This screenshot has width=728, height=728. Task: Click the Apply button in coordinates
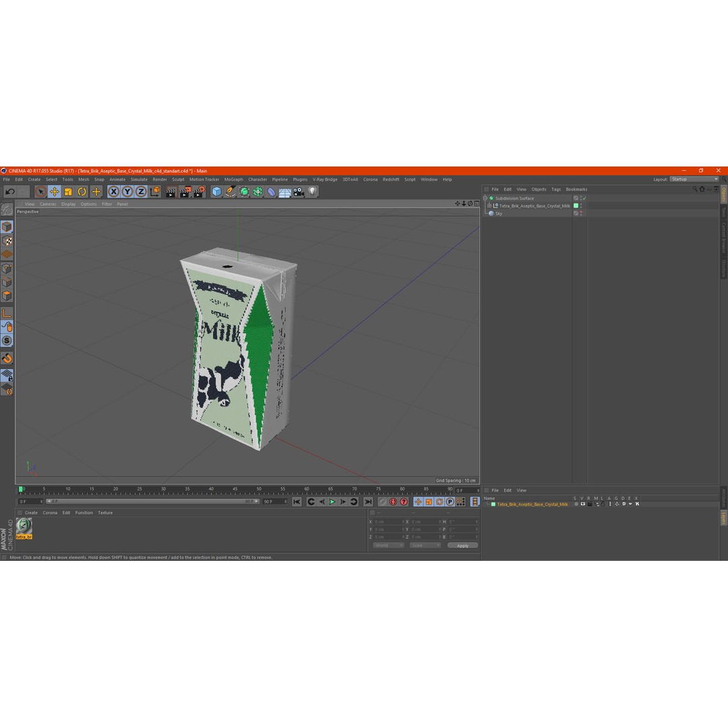click(x=462, y=545)
